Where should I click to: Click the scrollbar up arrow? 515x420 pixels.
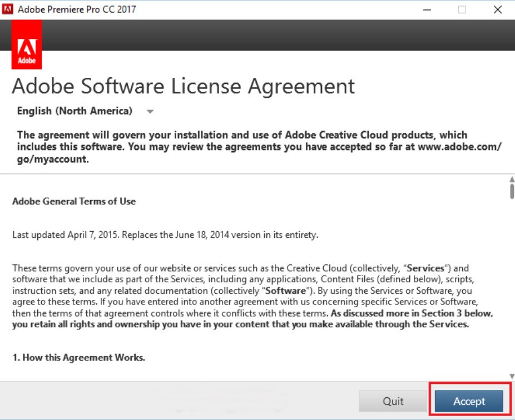click(x=511, y=180)
